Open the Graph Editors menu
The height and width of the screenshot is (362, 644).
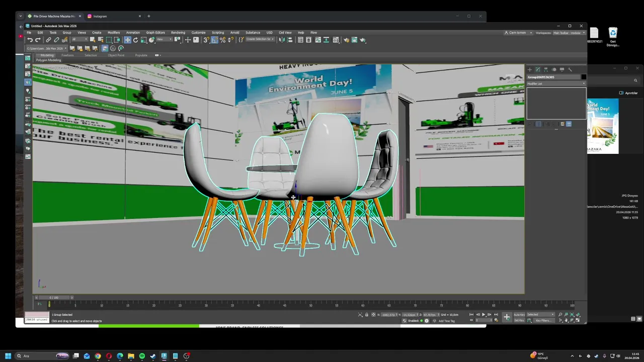tap(155, 33)
